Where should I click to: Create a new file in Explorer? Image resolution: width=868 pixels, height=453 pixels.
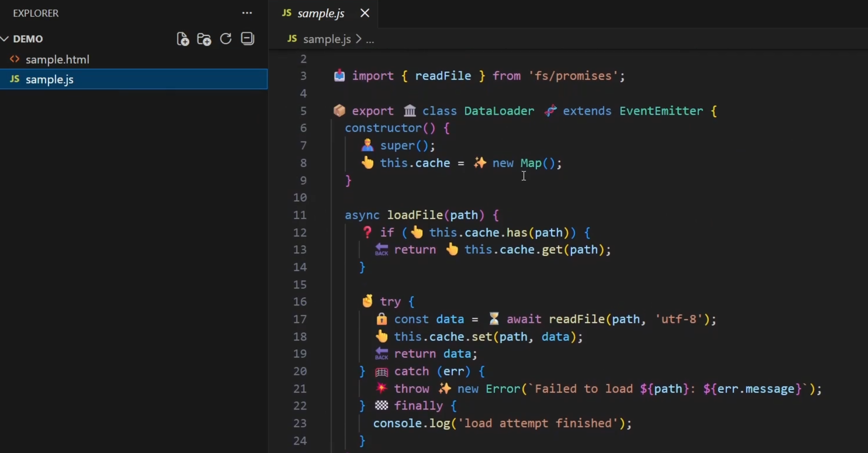[182, 38]
